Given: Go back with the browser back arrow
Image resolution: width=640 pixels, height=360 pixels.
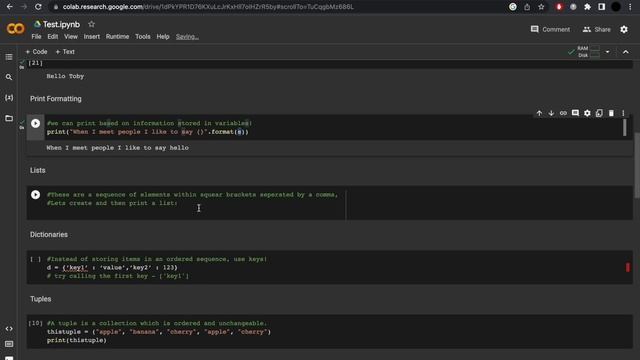Looking at the screenshot, I should (x=9, y=7).
